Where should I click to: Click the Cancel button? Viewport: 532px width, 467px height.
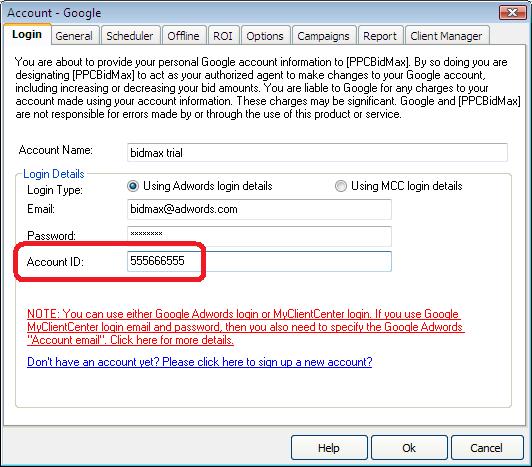[487, 448]
